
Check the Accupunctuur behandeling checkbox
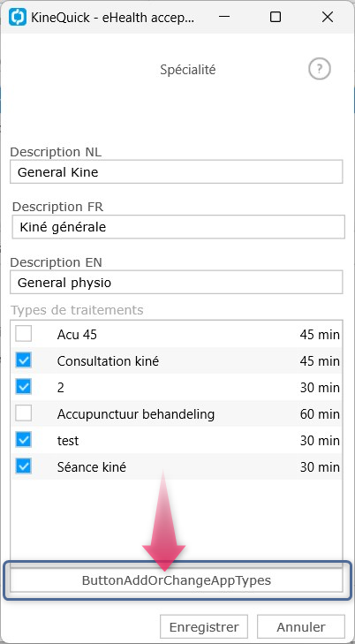pos(23,413)
